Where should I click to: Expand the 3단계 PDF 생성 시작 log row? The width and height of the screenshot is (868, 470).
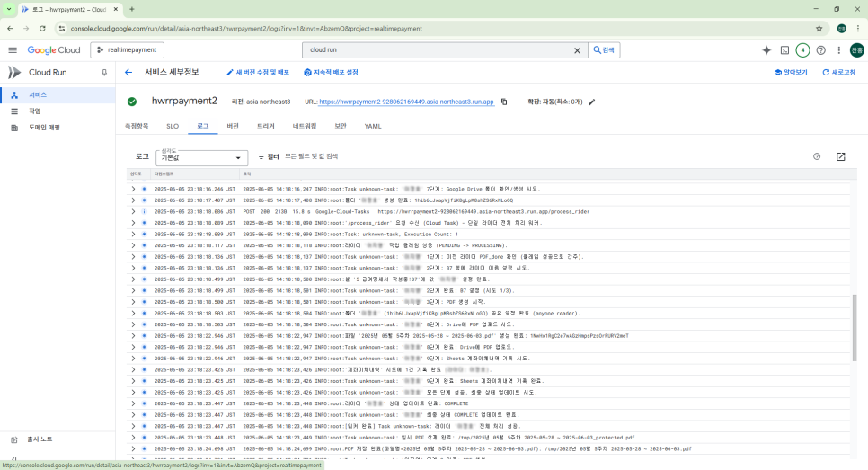point(133,302)
